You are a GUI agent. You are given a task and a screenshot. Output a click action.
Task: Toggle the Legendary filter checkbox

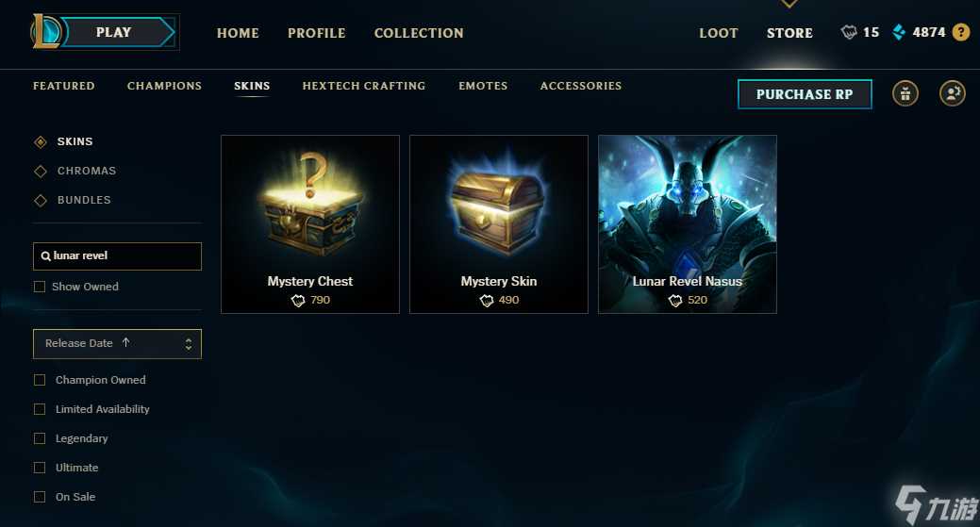pos(40,438)
